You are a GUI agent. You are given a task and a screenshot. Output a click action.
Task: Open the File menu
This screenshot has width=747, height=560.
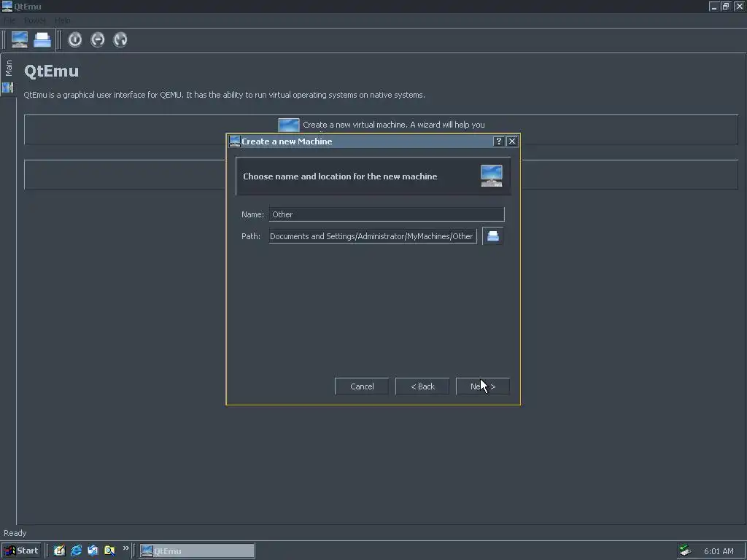[9, 20]
